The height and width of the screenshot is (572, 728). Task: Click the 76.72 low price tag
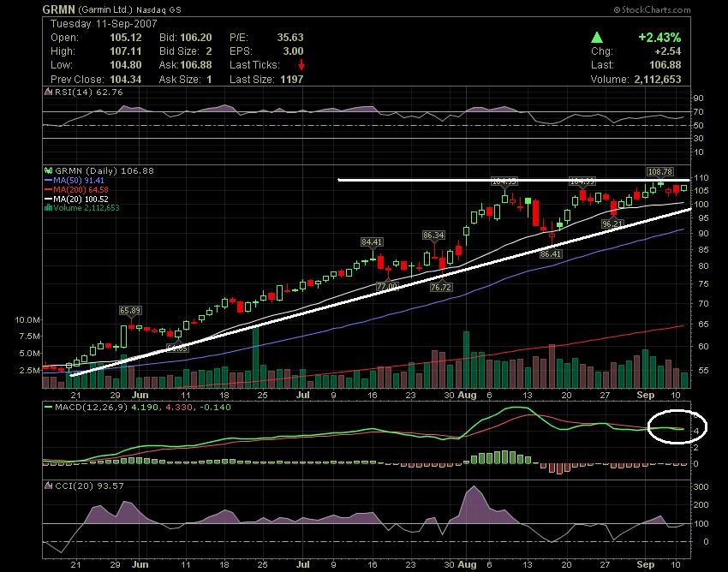tap(441, 288)
